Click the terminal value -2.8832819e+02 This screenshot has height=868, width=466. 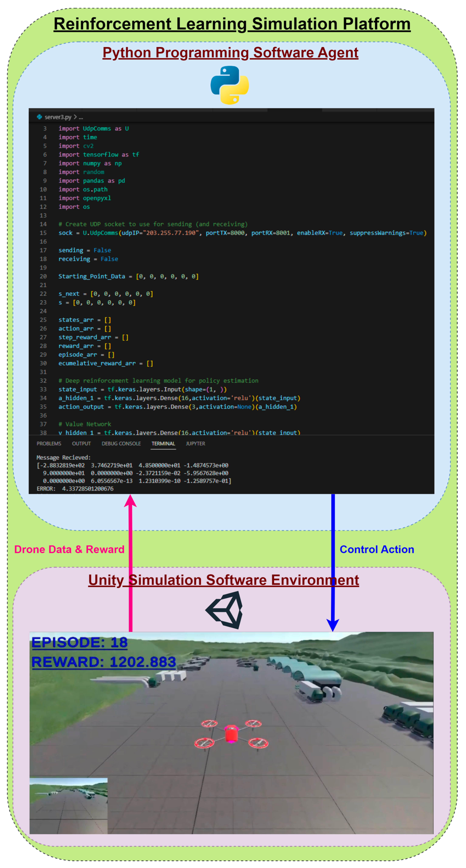tap(62, 465)
